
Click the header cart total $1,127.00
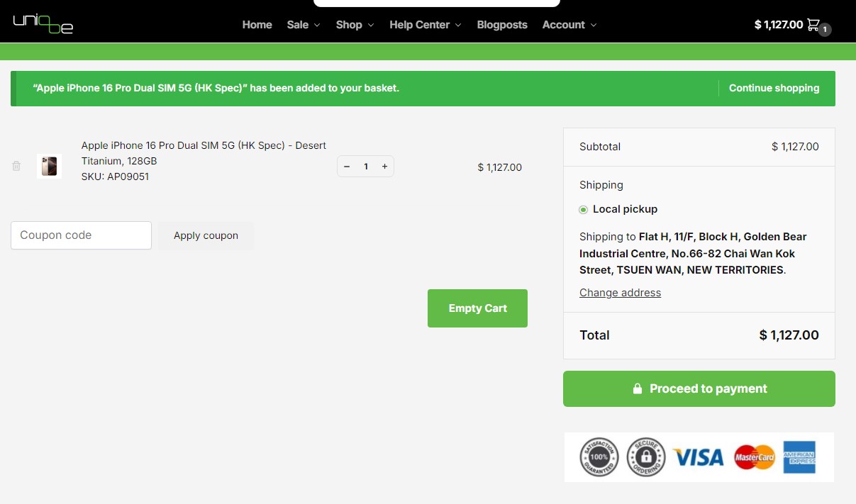pyautogui.click(x=778, y=25)
